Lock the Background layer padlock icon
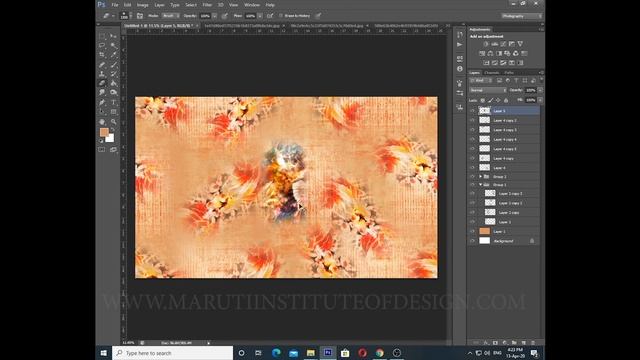This screenshot has height=360, width=640. coord(532,241)
